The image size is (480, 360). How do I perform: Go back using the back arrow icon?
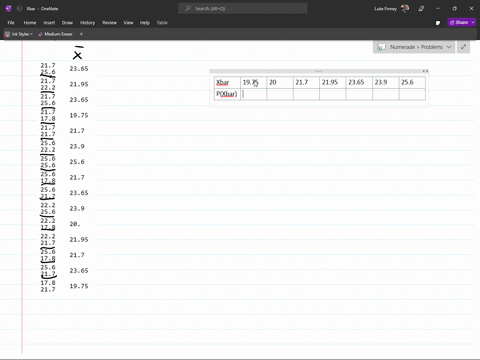[19, 9]
